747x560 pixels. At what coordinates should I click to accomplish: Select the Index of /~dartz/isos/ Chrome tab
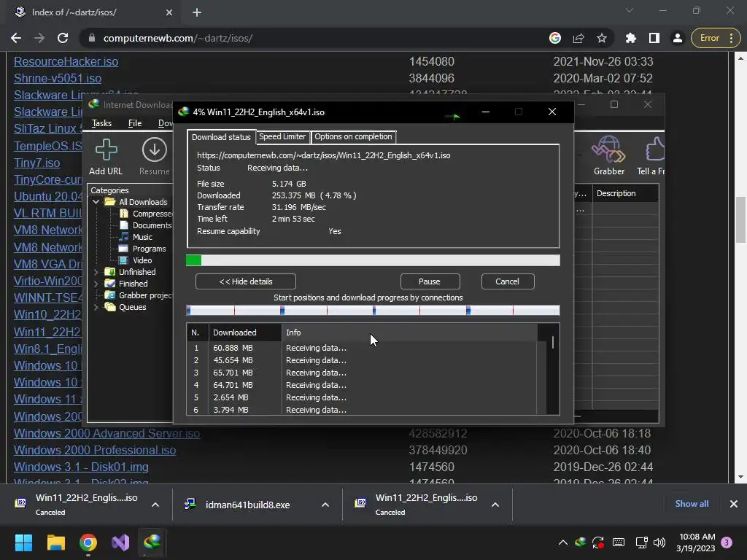click(x=90, y=12)
